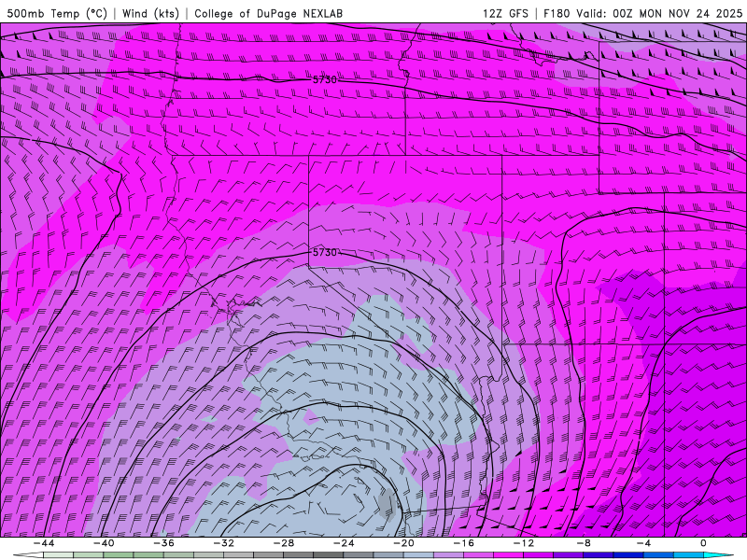The height and width of the screenshot is (560, 747).
Task: Select the -28 colorbar label
Action: [284, 543]
